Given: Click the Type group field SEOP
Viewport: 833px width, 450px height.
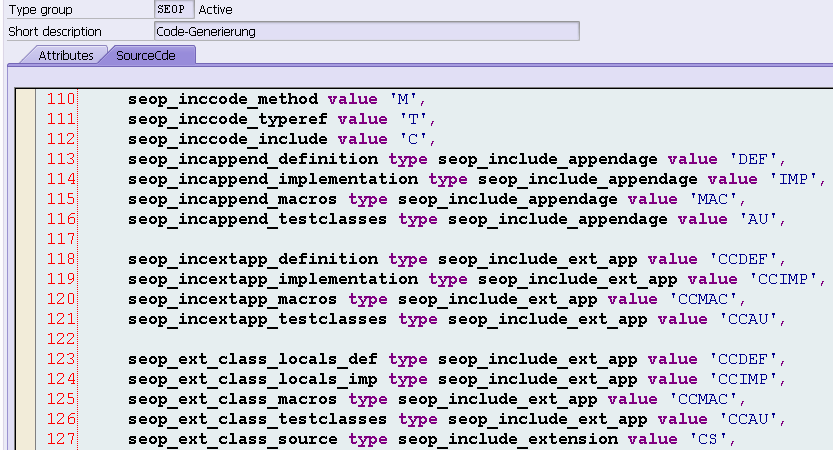Looking at the screenshot, I should 174,10.
